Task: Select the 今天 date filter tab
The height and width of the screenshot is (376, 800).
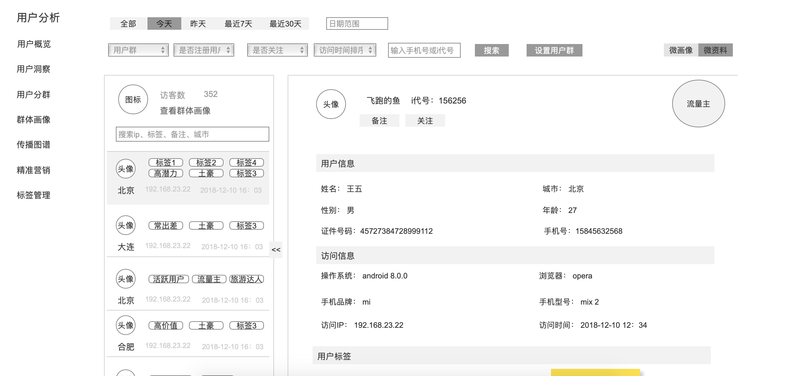Action: click(164, 23)
